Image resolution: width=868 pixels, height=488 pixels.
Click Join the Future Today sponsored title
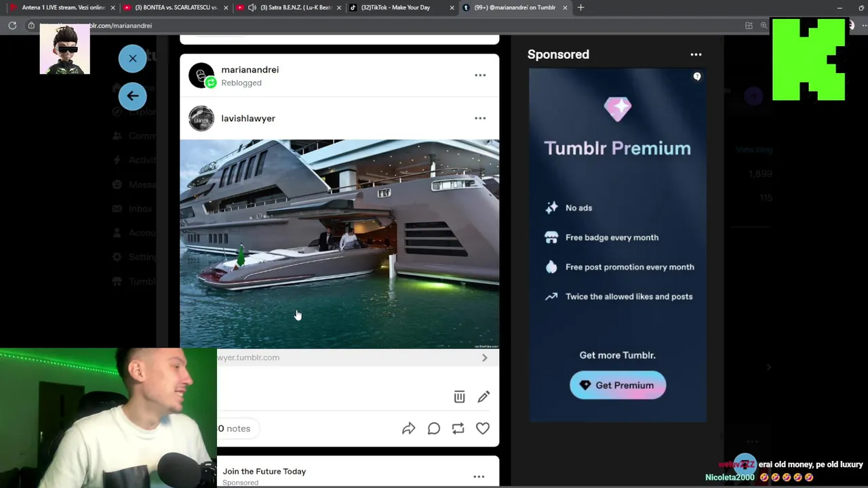264,471
